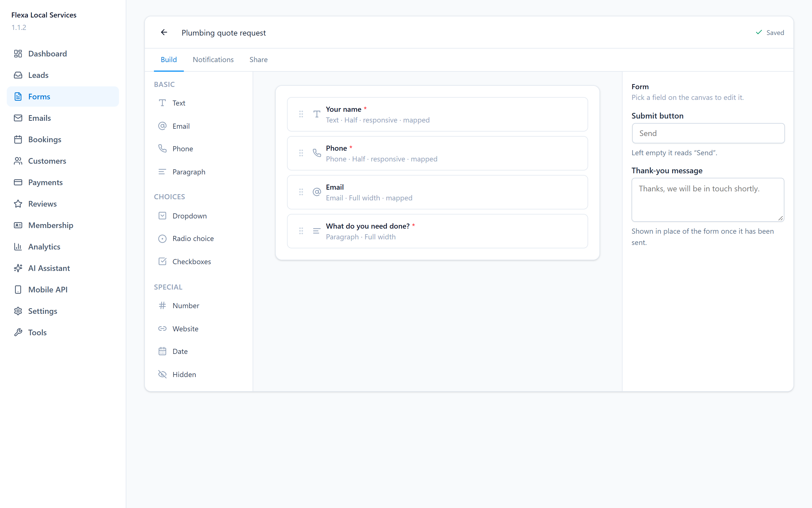Add a Paragraph field from palette

tap(199, 172)
